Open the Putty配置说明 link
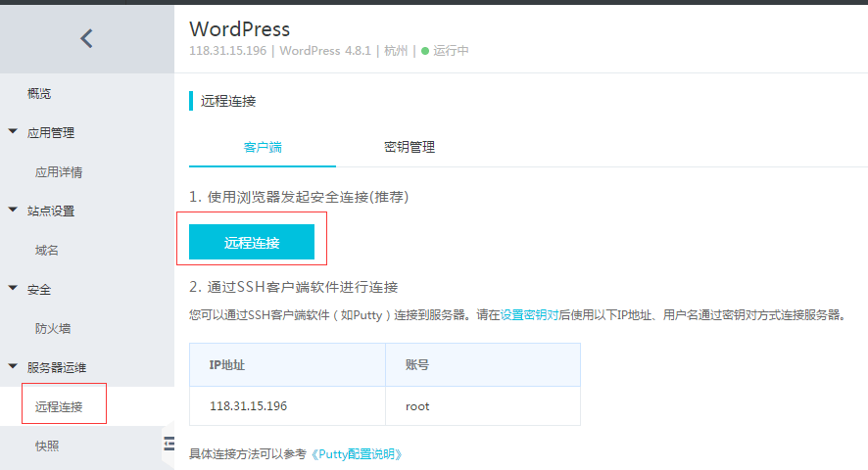The image size is (868, 470). (356, 454)
